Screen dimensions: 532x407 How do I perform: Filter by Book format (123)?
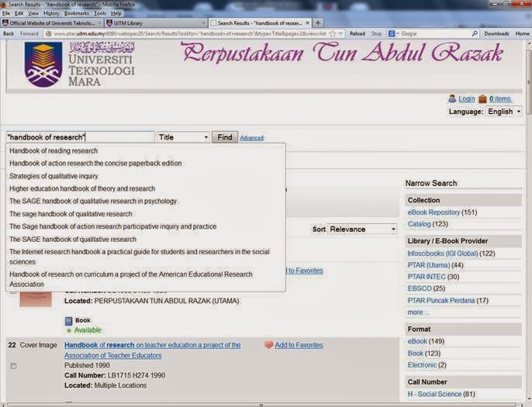[416, 354]
